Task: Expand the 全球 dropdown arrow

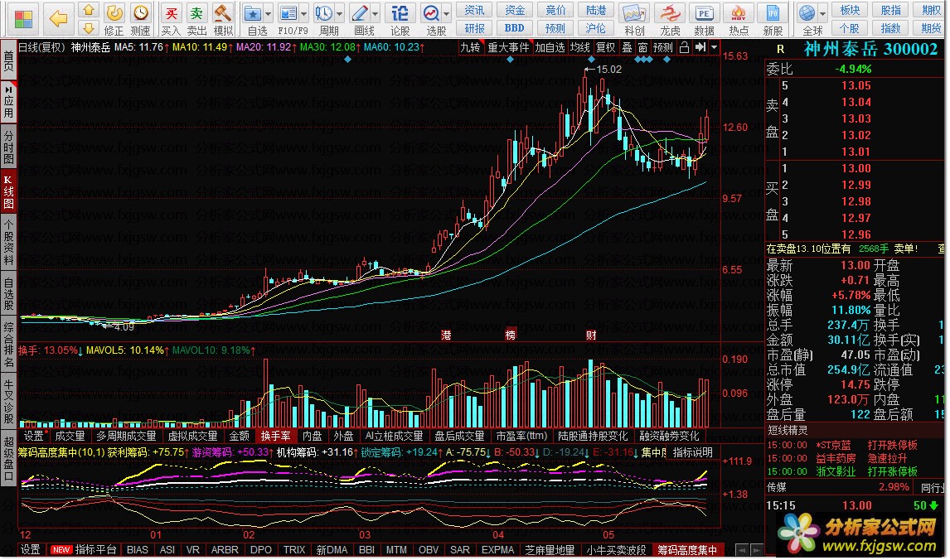Action: (x=823, y=13)
